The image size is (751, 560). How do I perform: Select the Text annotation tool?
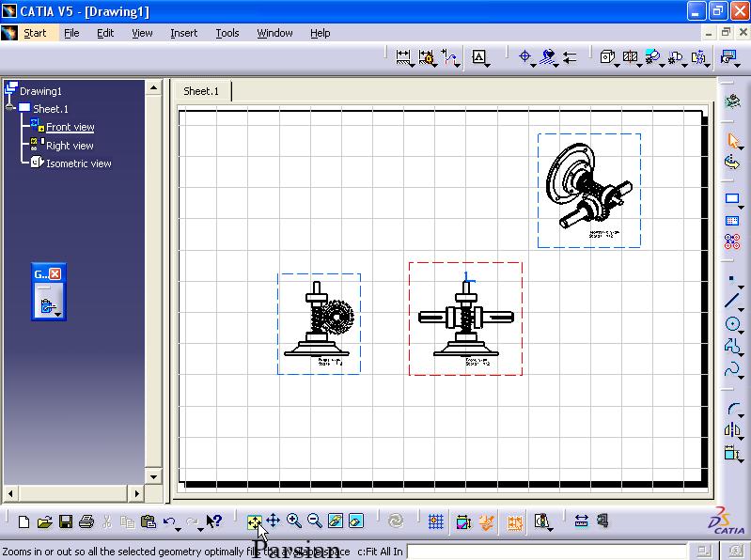tap(478, 57)
